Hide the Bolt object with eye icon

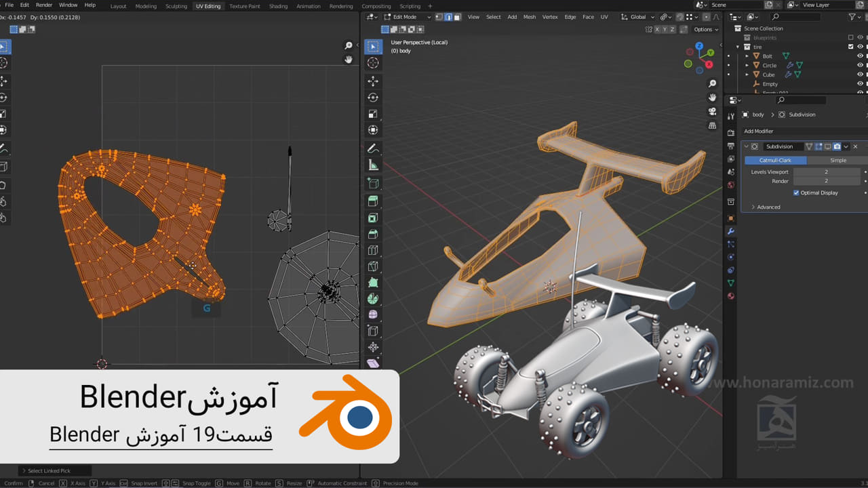click(861, 56)
